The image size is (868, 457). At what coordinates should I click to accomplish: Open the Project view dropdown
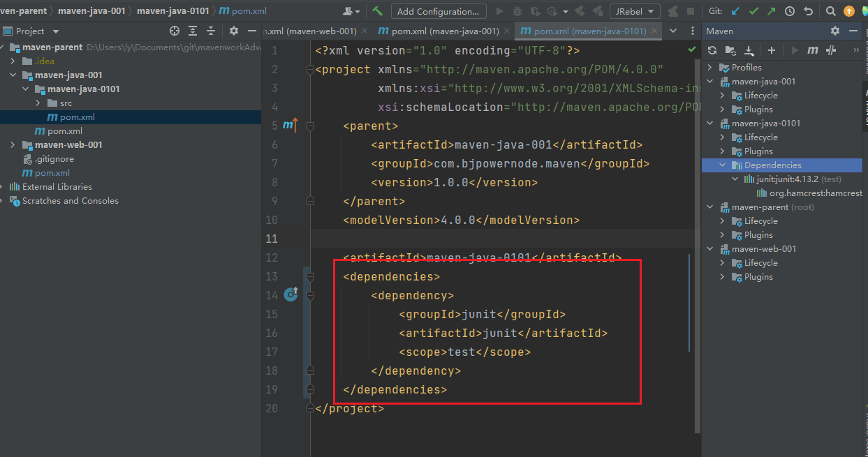coord(36,31)
